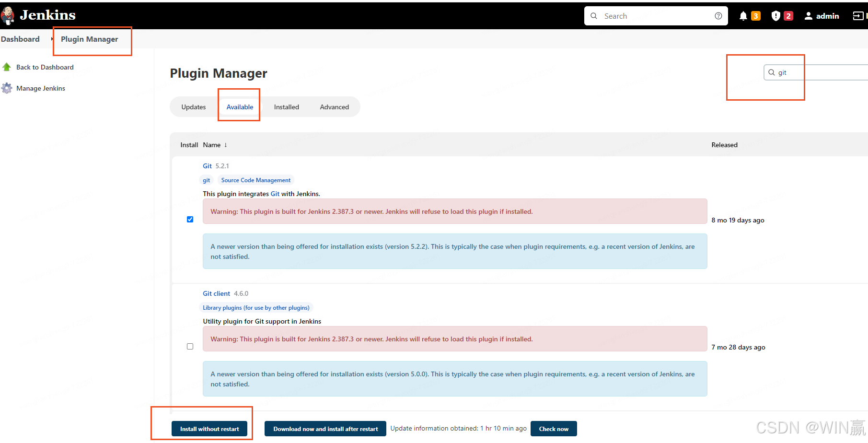Click the Plugin Manager breadcrumb
Image resolution: width=868 pixels, height=443 pixels.
89,39
